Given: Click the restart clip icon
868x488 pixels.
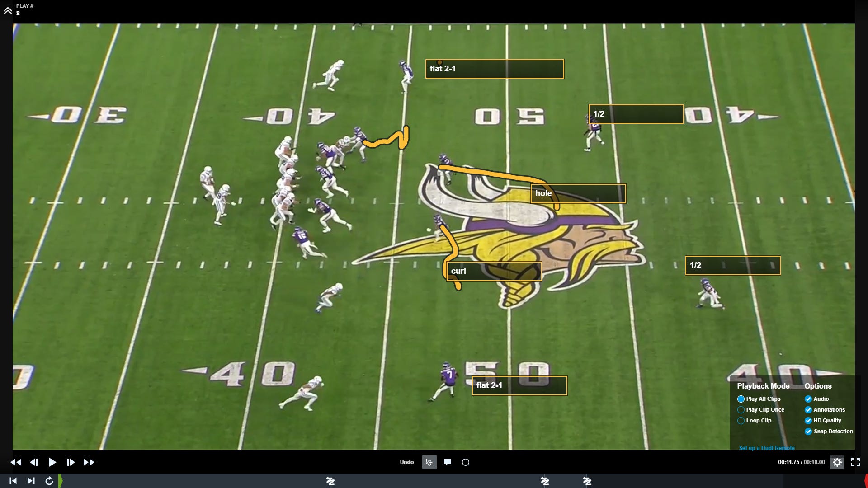Looking at the screenshot, I should coord(49,481).
